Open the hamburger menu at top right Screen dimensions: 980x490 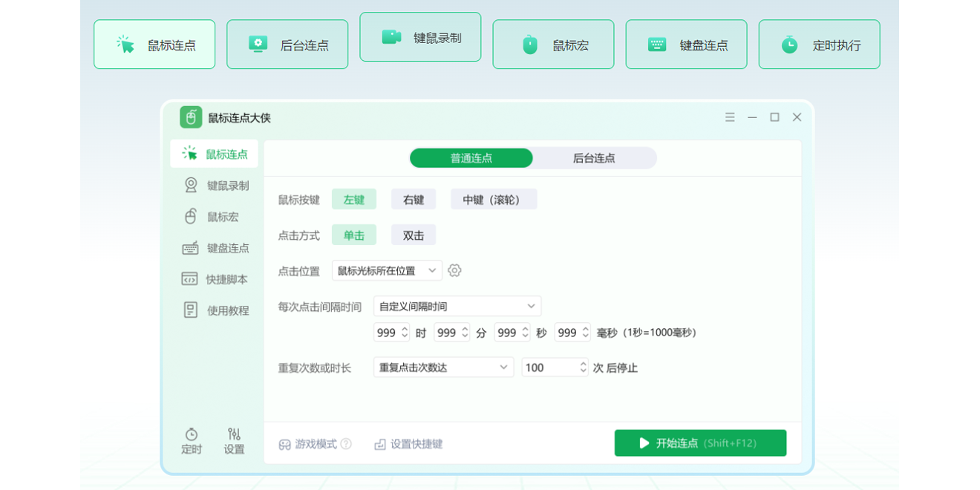730,117
